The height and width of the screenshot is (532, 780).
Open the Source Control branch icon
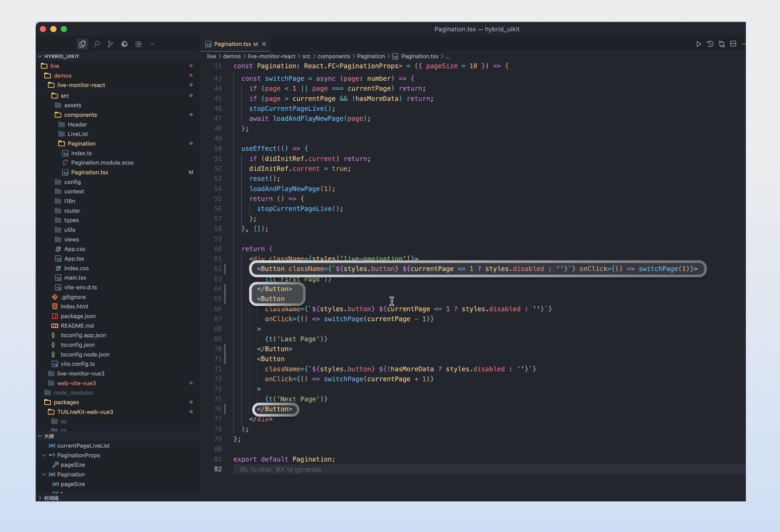tap(110, 44)
